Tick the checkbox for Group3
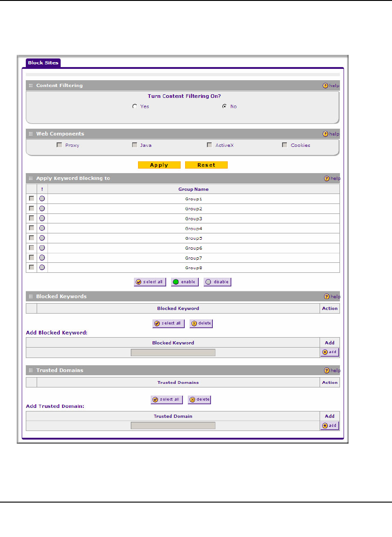This screenshot has width=392, height=537. click(32, 218)
